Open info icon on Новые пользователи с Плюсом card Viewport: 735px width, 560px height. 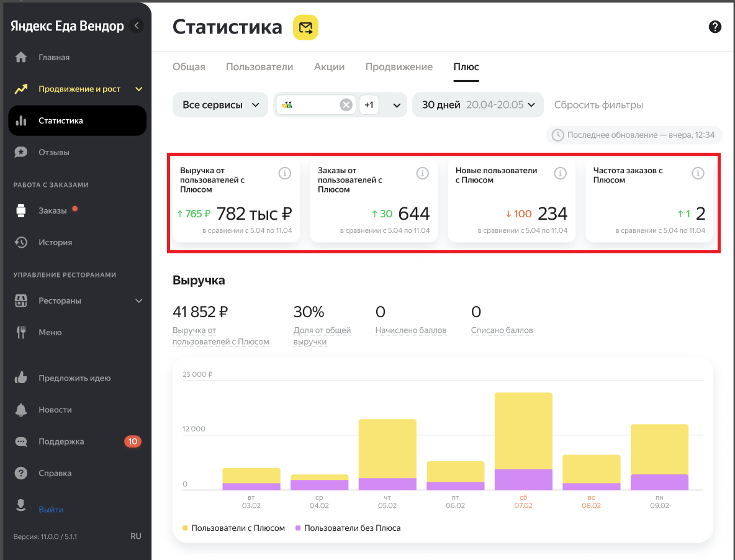(x=560, y=173)
